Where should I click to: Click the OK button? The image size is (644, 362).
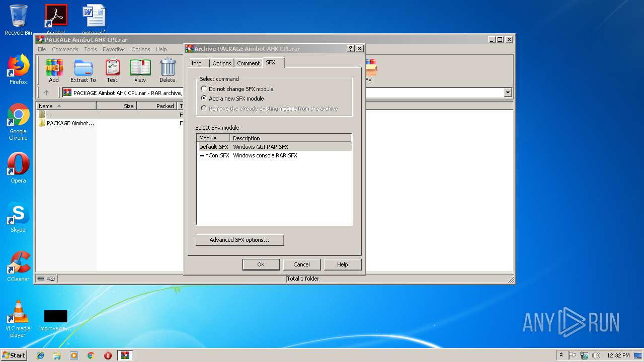pyautogui.click(x=261, y=264)
